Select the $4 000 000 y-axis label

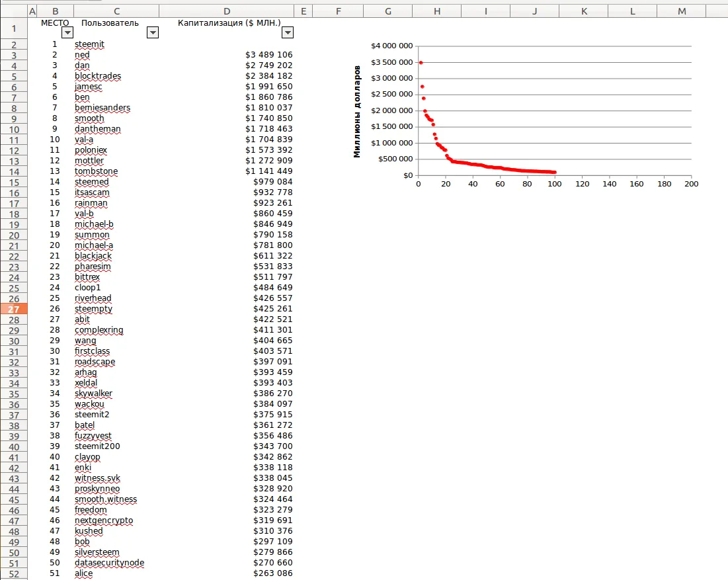391,46
